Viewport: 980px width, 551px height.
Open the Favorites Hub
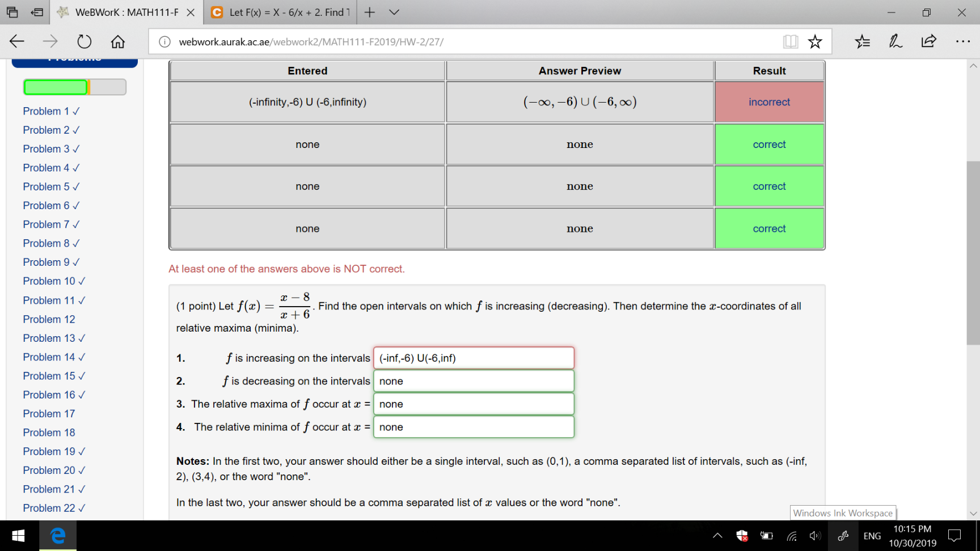pyautogui.click(x=863, y=41)
